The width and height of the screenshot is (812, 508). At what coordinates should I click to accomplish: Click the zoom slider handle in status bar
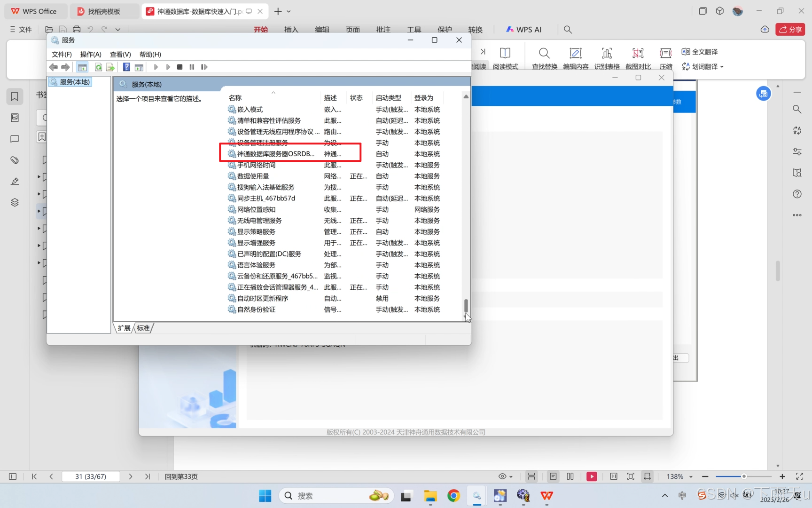pos(744,476)
